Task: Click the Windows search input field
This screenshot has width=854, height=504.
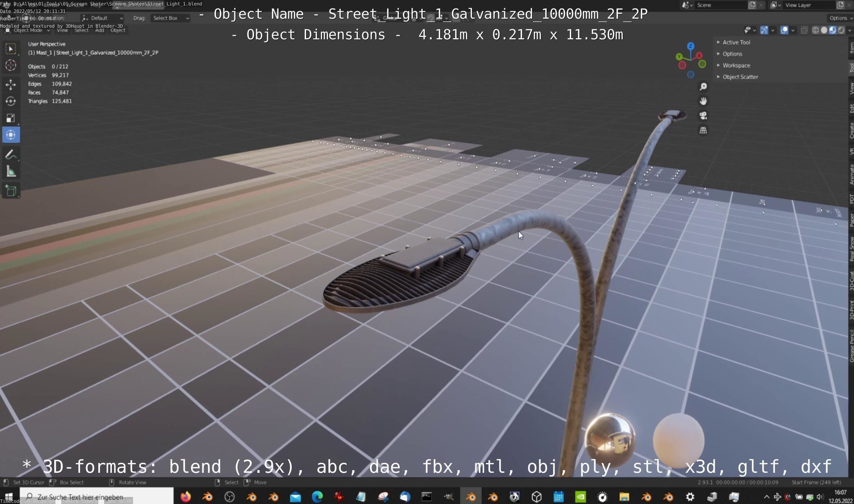Action: [97, 497]
